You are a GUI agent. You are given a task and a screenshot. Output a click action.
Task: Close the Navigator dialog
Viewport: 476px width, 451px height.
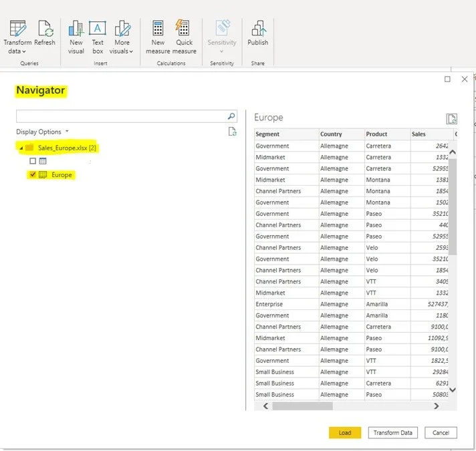click(465, 79)
